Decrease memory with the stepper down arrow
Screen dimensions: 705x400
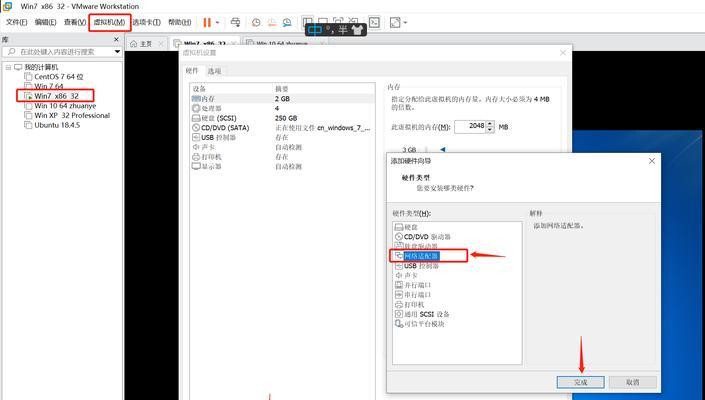tap(491, 130)
